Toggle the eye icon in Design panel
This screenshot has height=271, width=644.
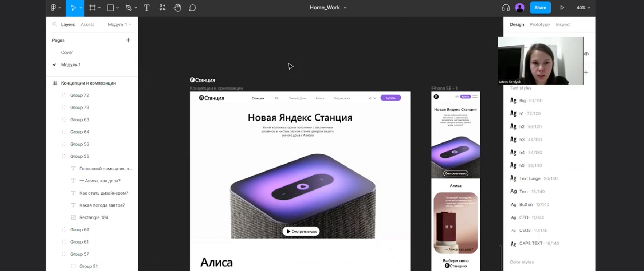[586, 54]
